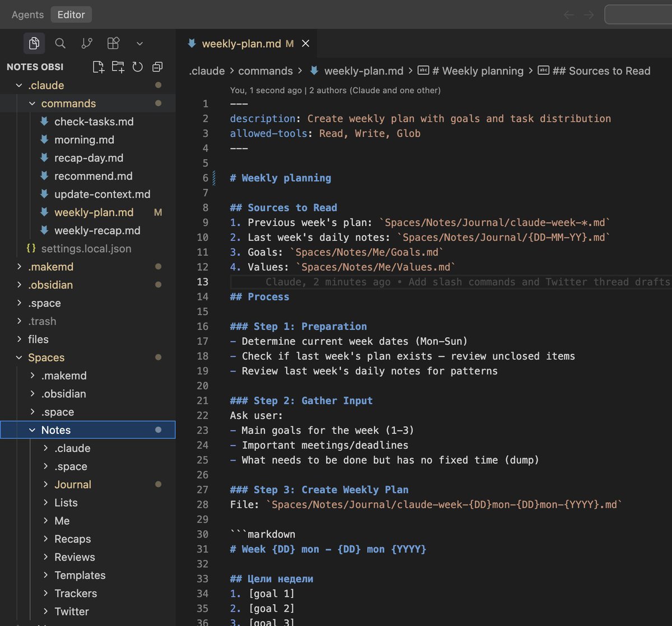Collapse the .claude root folder
672x626 pixels.
[87, 85]
